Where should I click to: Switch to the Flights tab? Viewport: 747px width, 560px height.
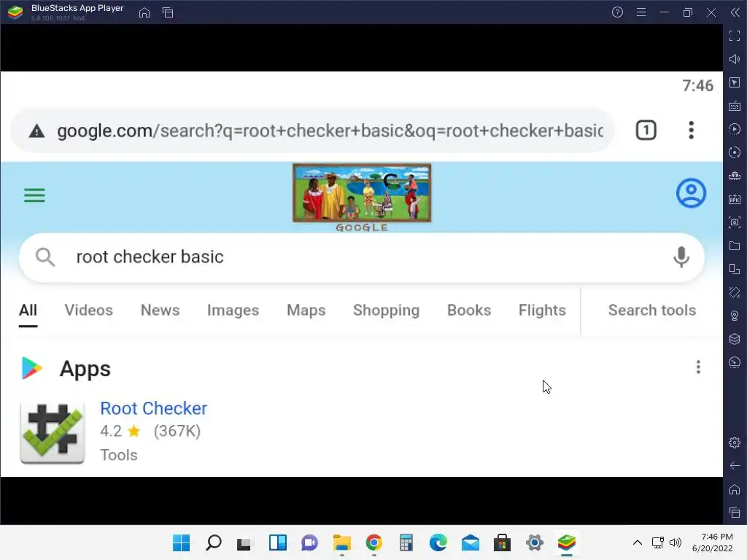click(x=542, y=311)
